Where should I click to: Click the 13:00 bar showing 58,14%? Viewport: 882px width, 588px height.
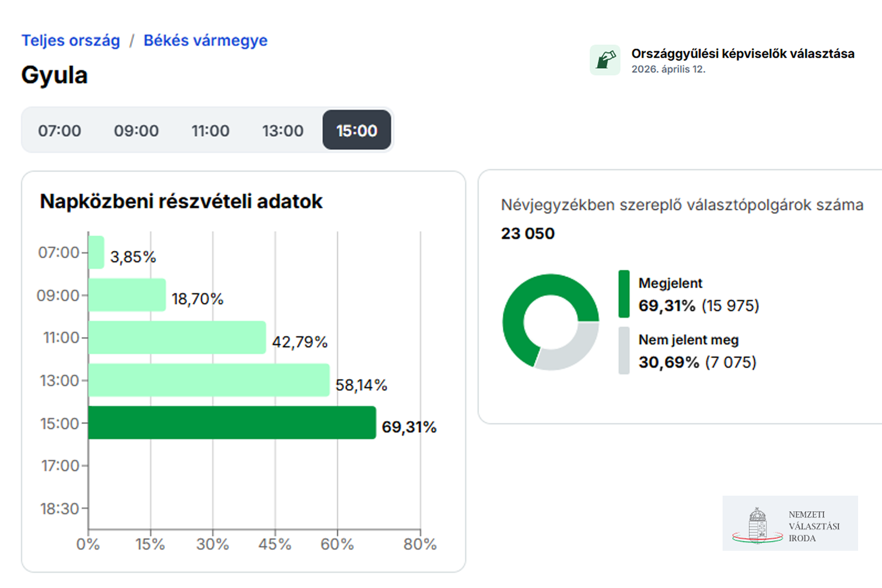[209, 380]
